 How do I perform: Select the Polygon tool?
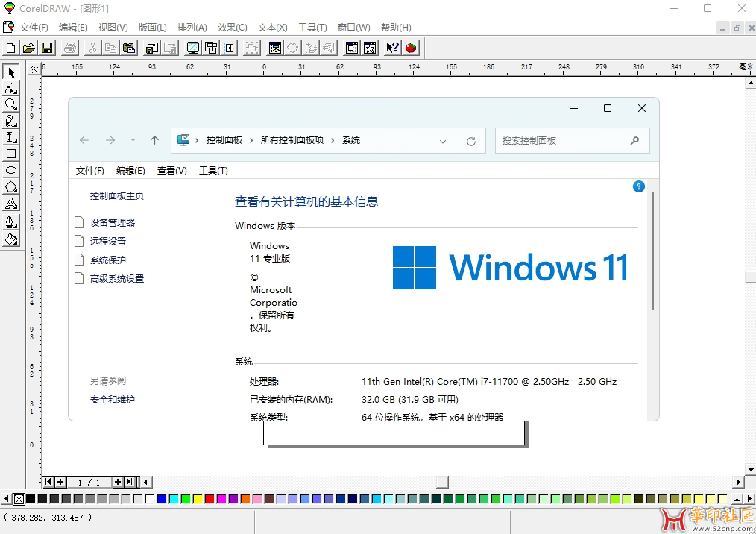tap(11, 187)
